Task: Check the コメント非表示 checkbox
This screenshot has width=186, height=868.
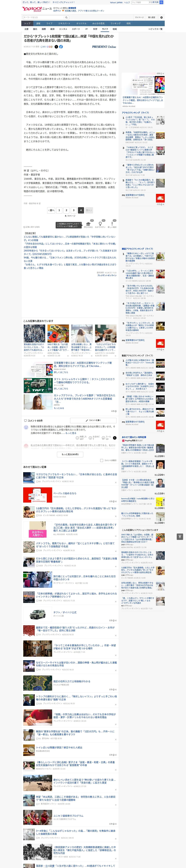Action: 102,460
